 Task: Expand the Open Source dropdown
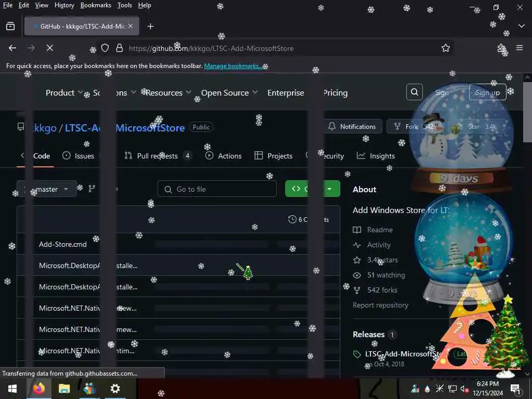(x=229, y=92)
